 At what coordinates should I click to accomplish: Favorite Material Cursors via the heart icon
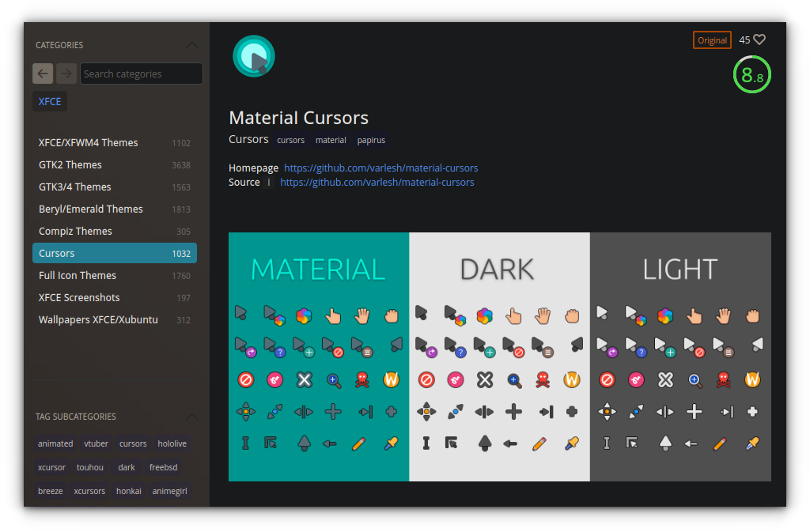[x=759, y=40]
